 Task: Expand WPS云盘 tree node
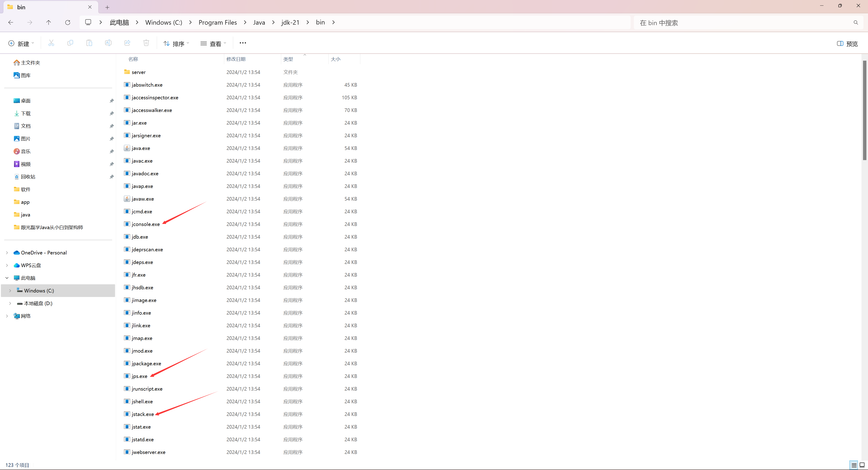click(7, 265)
